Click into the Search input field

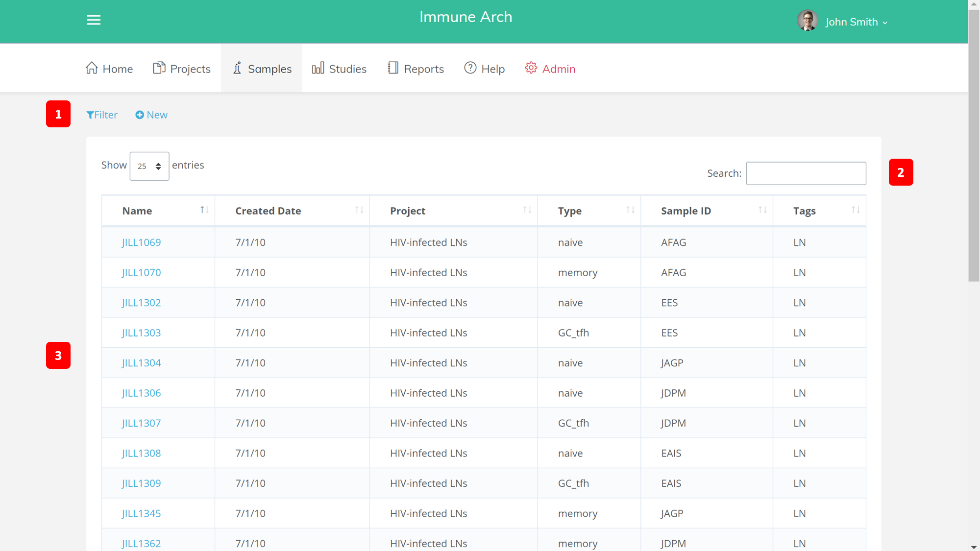click(806, 173)
